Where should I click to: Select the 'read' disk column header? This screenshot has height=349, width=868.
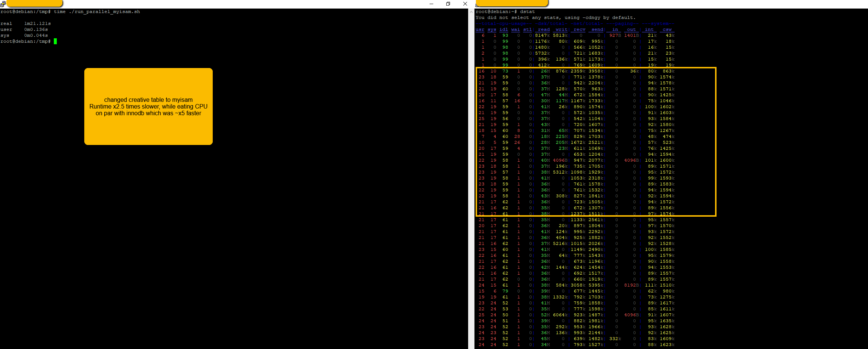coord(544,29)
